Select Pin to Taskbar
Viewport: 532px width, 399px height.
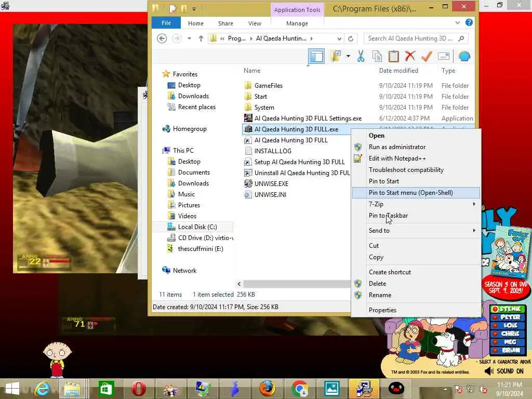click(416, 216)
